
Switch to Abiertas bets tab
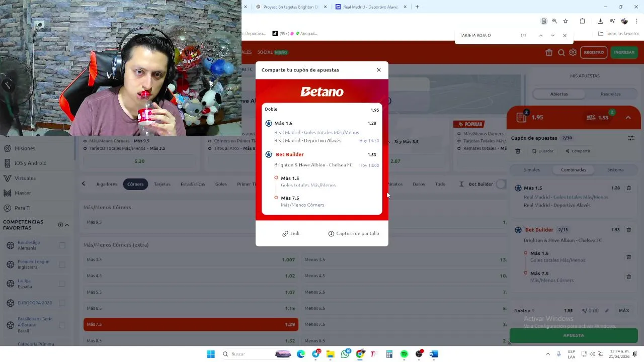tap(559, 94)
